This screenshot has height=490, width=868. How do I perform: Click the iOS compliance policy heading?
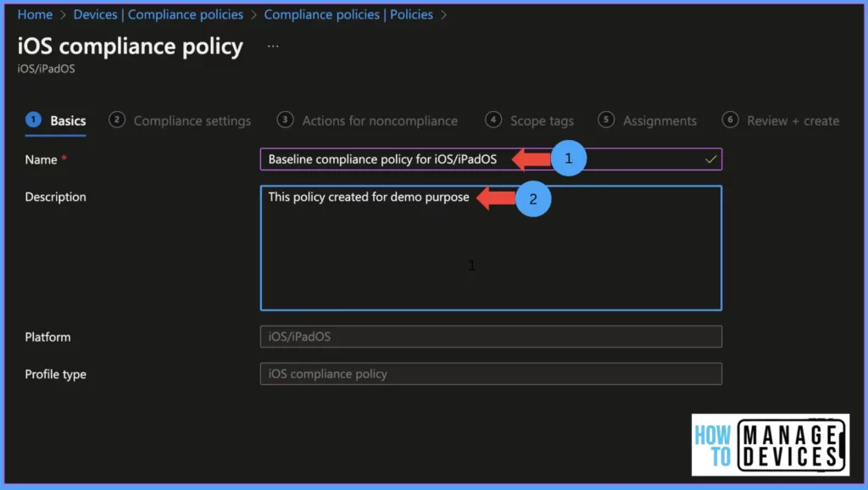(130, 47)
